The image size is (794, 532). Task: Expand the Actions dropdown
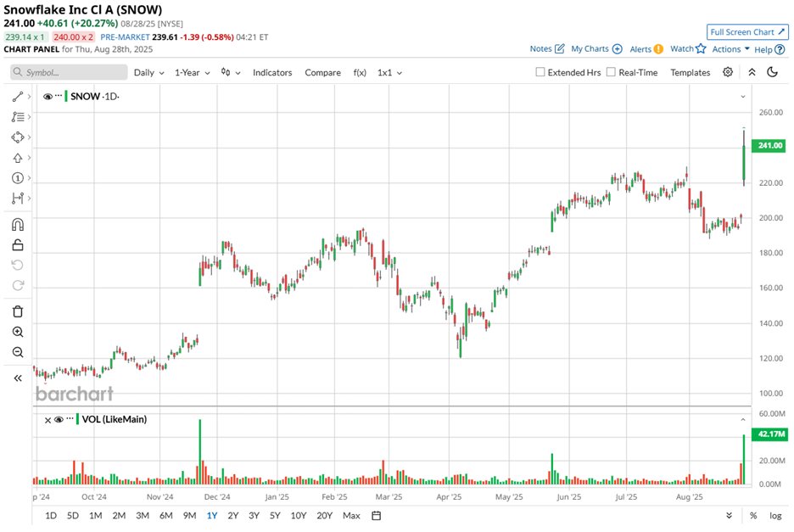click(730, 49)
